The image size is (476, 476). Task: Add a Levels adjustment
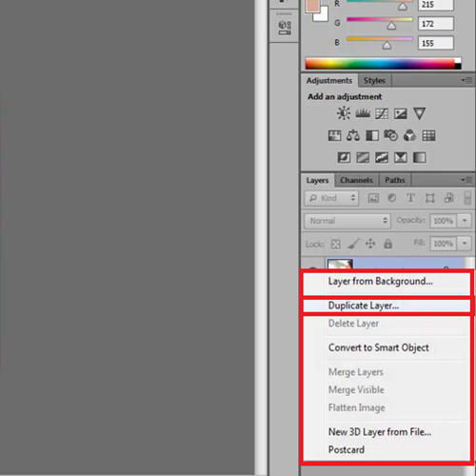pyautogui.click(x=363, y=113)
